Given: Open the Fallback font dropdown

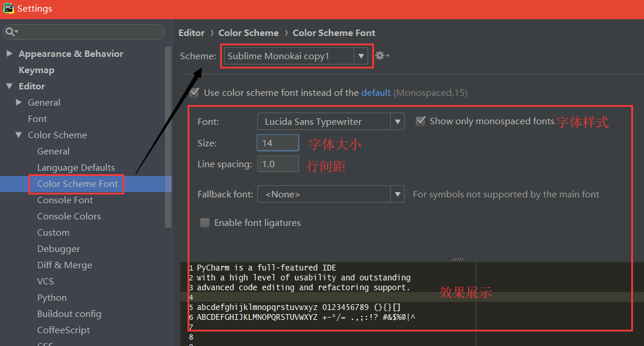Looking at the screenshot, I should click(330, 194).
